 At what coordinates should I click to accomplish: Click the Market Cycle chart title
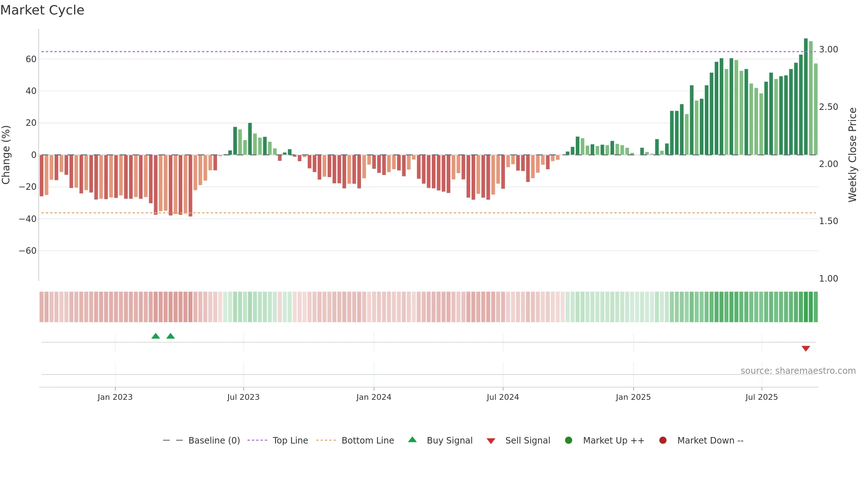(x=42, y=10)
